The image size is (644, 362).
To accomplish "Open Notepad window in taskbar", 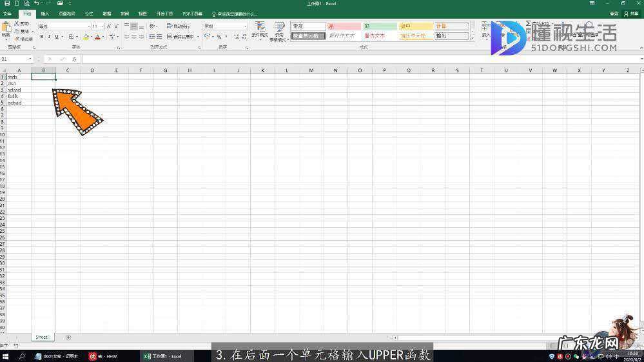I will [x=57, y=356].
